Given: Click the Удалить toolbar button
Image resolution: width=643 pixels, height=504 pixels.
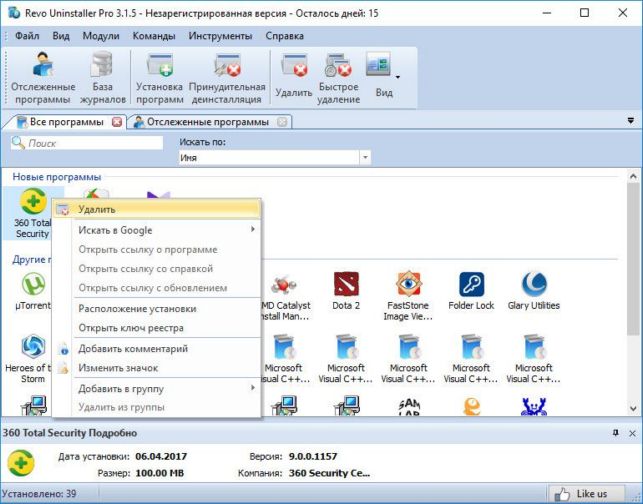Looking at the screenshot, I should point(294,78).
